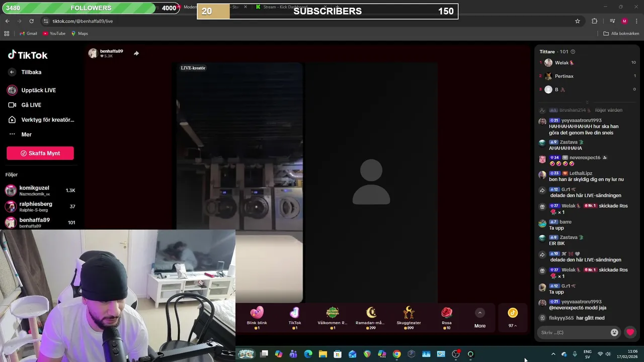Image resolution: width=644 pixels, height=362 pixels.
Task: Open ralphiesberg live from the Följer list
Action: point(40,207)
